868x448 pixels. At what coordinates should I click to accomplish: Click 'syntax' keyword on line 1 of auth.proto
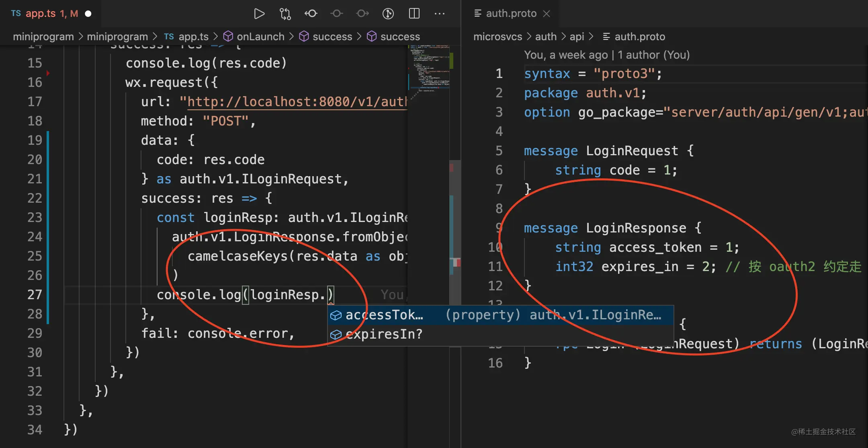click(x=547, y=74)
